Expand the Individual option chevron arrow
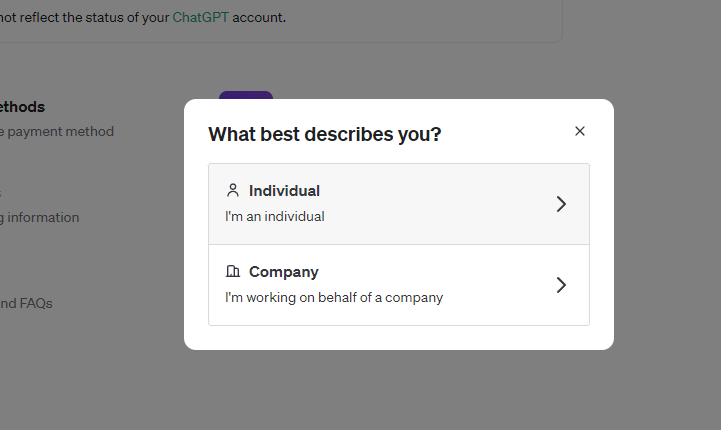The width and height of the screenshot is (721, 430). pos(561,204)
